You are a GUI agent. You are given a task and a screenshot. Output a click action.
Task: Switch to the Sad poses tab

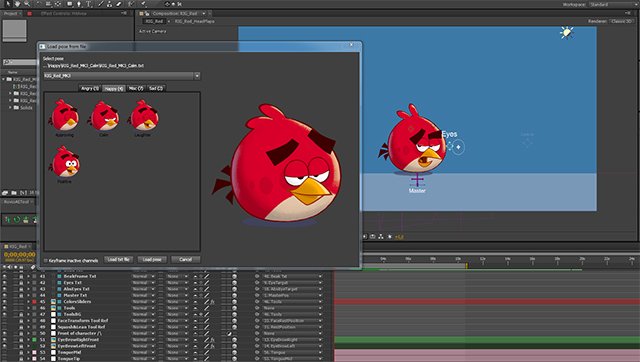tap(156, 88)
